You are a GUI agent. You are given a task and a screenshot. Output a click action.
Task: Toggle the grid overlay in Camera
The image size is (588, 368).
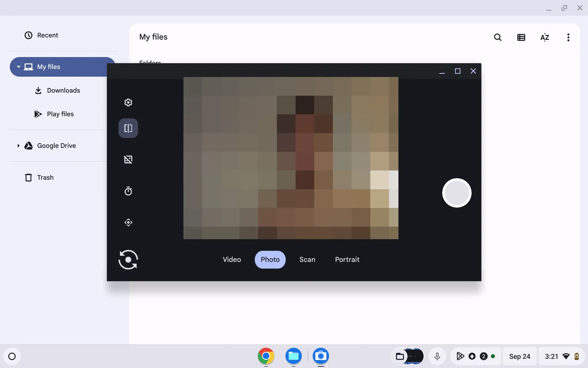(128, 159)
